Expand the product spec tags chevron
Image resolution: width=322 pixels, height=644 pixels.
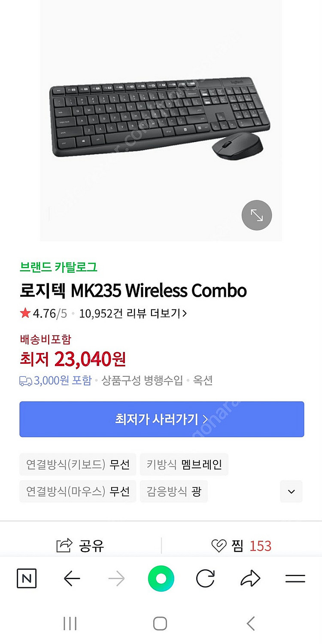coord(291,491)
